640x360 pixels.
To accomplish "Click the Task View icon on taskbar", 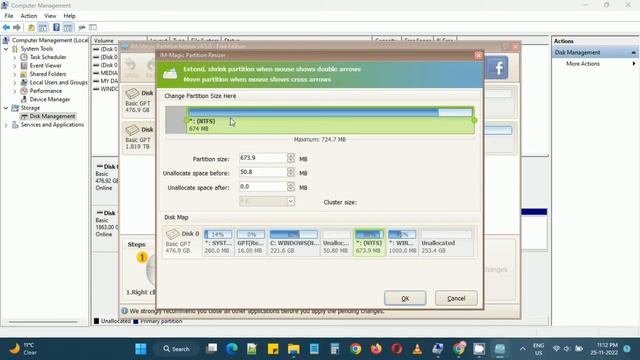I will pyautogui.click(x=211, y=349).
